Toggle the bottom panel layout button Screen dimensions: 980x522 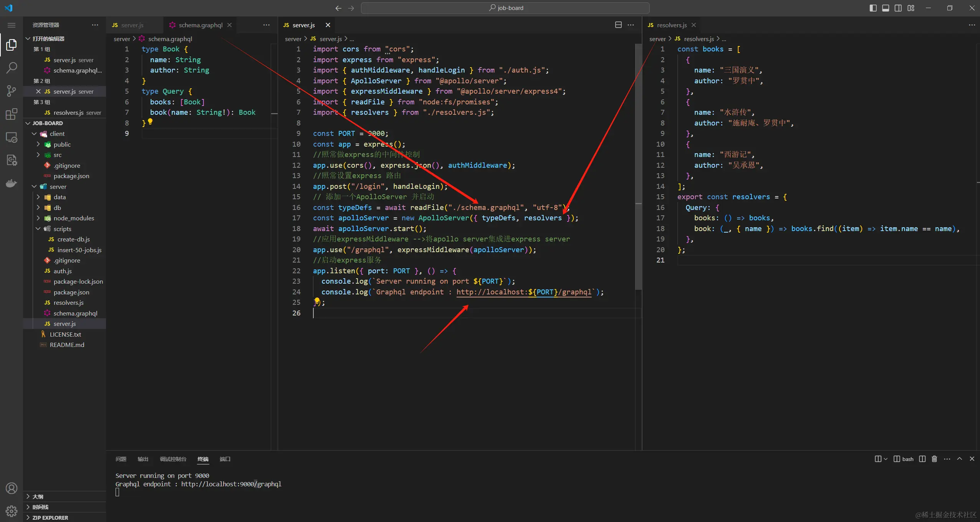886,8
